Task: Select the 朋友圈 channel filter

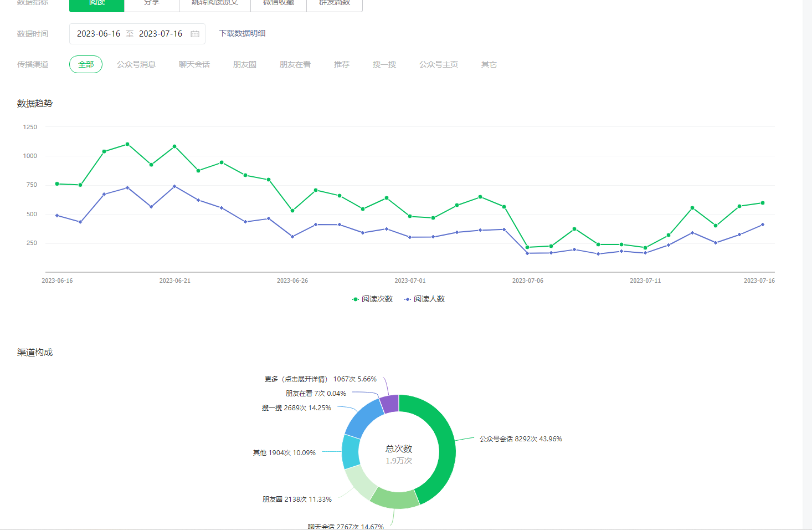Action: [x=245, y=64]
